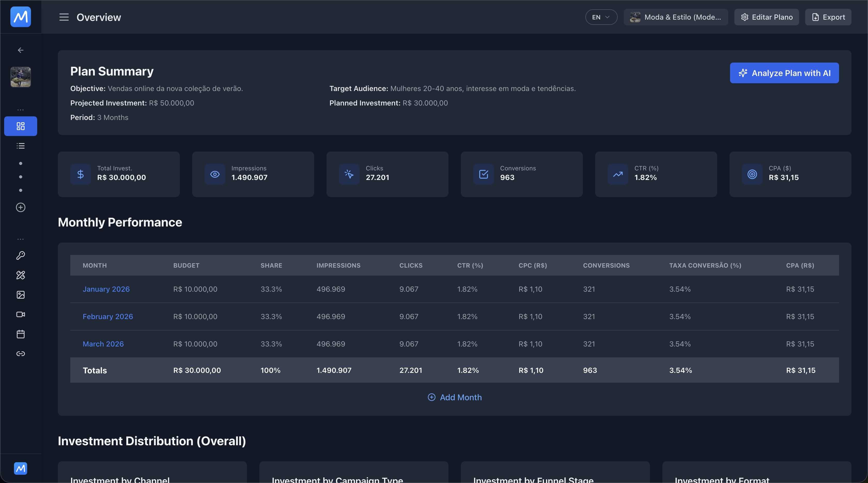Open the Moda & Estilo workspace selector
The image size is (868, 483).
pyautogui.click(x=675, y=17)
